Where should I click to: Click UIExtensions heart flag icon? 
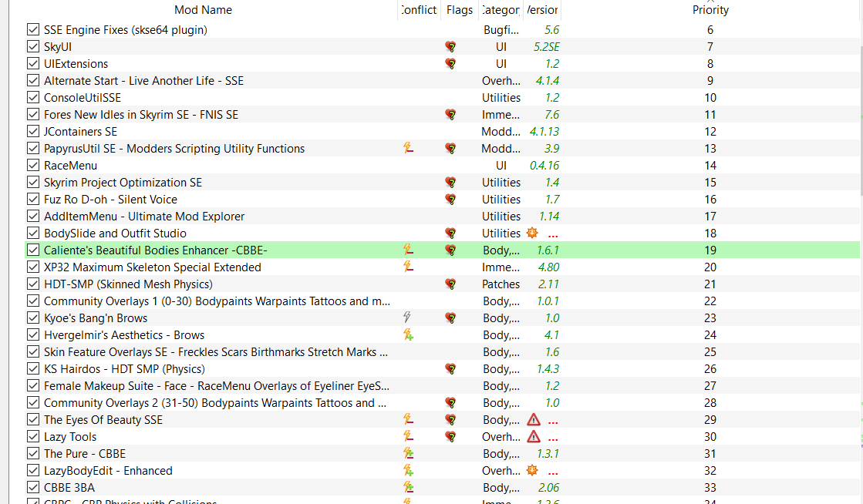click(x=450, y=64)
